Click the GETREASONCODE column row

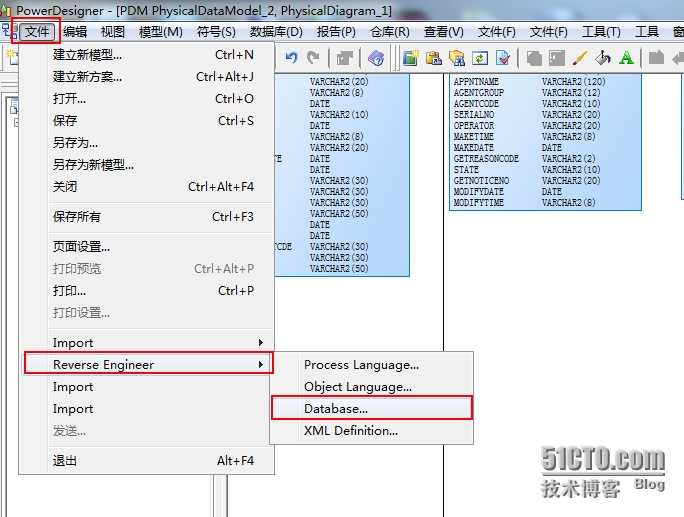pos(545,158)
